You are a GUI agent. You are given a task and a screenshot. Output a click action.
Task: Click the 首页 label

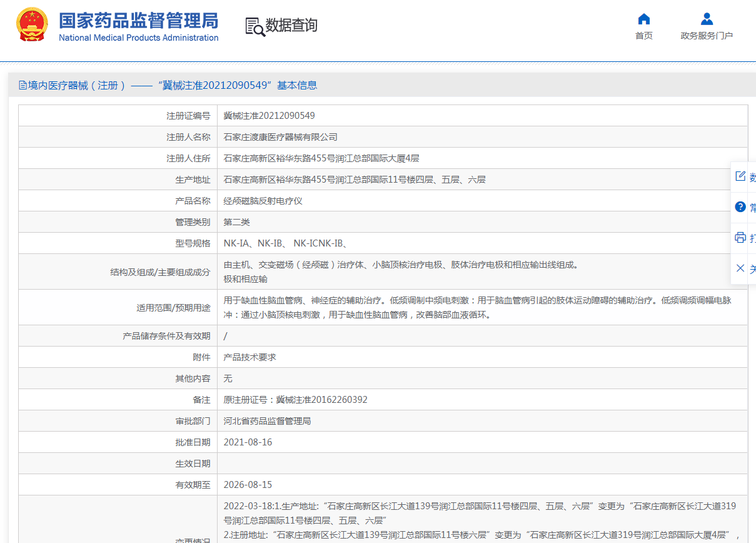click(x=643, y=36)
